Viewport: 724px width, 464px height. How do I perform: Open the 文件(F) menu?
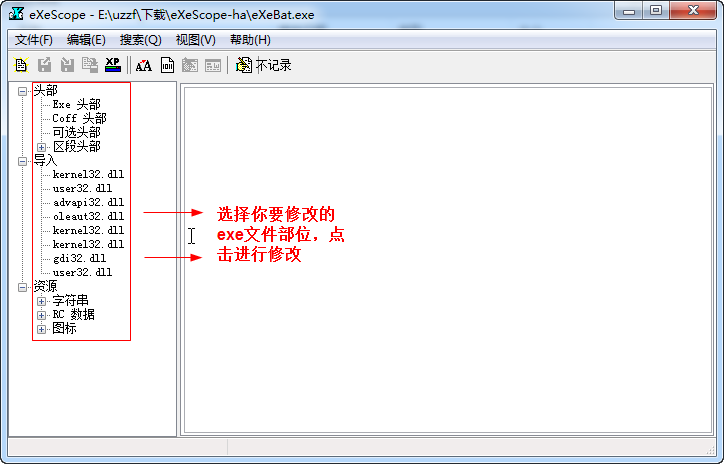pyautogui.click(x=34, y=40)
